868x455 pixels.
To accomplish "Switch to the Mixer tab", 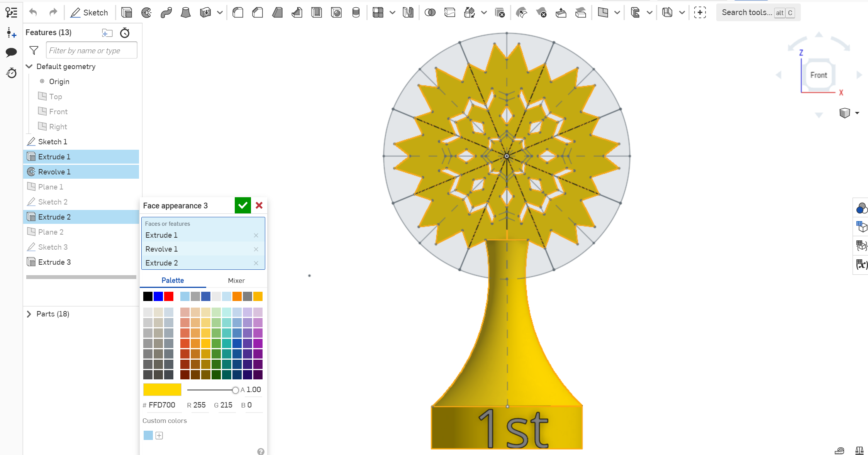I will tap(236, 280).
